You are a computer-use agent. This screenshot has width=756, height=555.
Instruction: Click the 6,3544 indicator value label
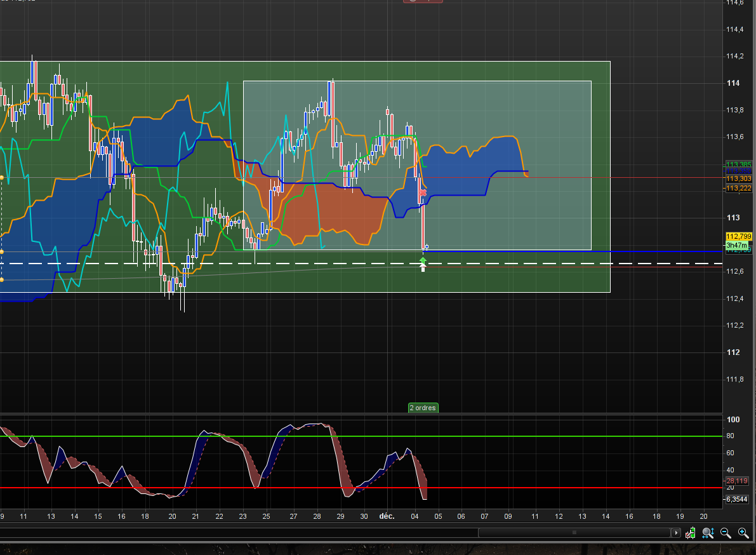[737, 499]
